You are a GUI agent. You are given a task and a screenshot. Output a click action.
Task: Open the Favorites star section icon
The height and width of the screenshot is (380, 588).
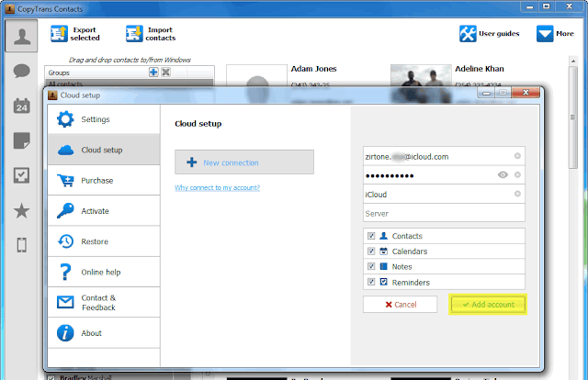click(x=21, y=210)
